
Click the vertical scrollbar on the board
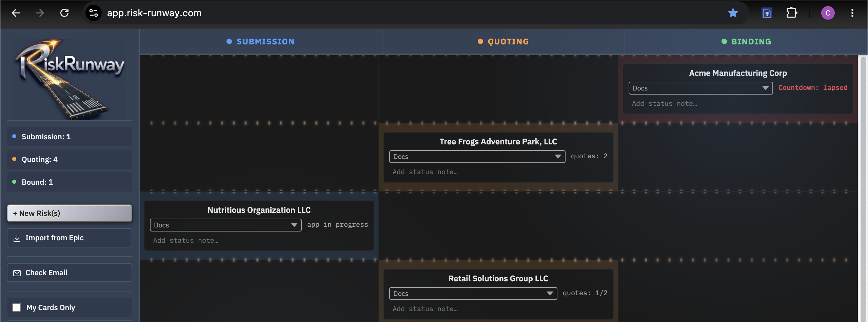pos(863,188)
